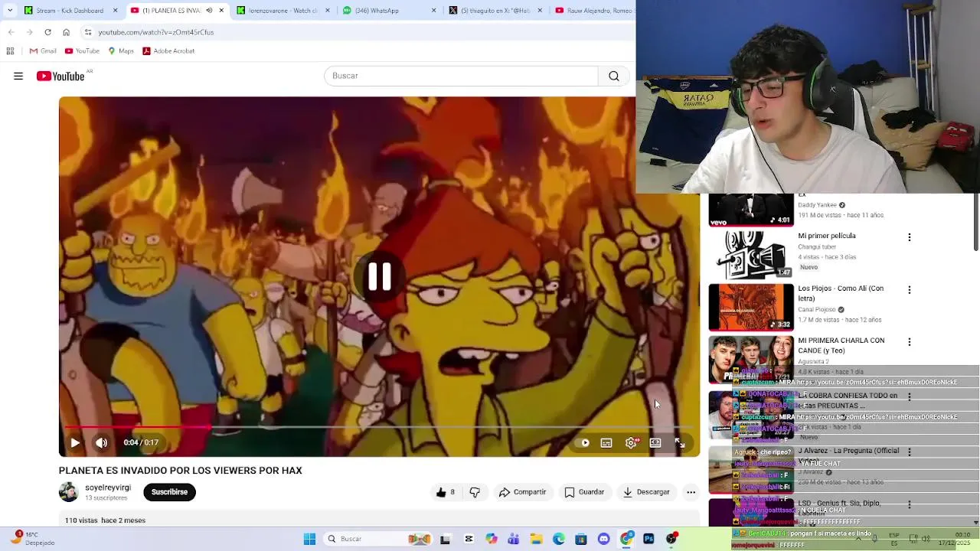
Task: Click the play button in the player controls
Action: (75, 442)
